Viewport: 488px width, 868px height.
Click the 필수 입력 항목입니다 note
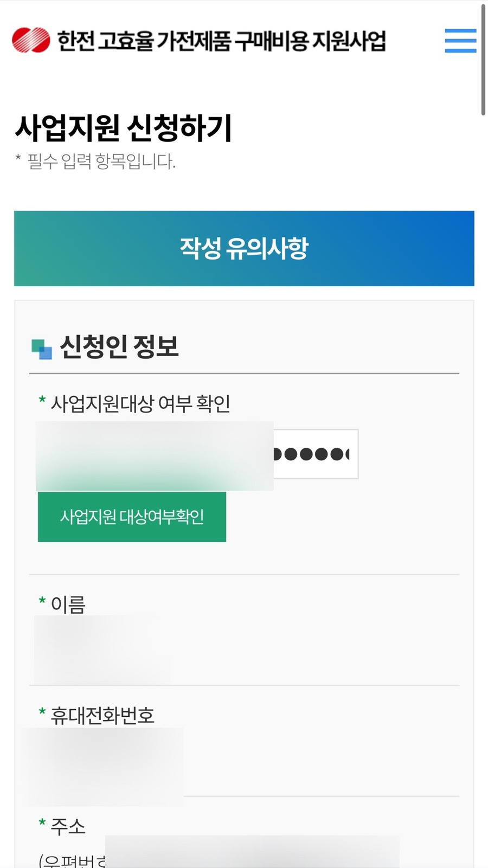[101, 162]
